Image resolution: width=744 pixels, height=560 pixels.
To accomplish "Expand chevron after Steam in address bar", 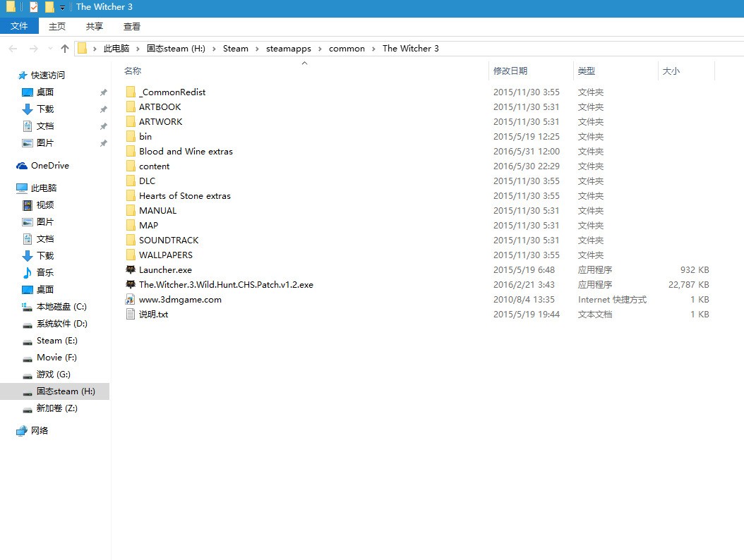I will (x=257, y=49).
